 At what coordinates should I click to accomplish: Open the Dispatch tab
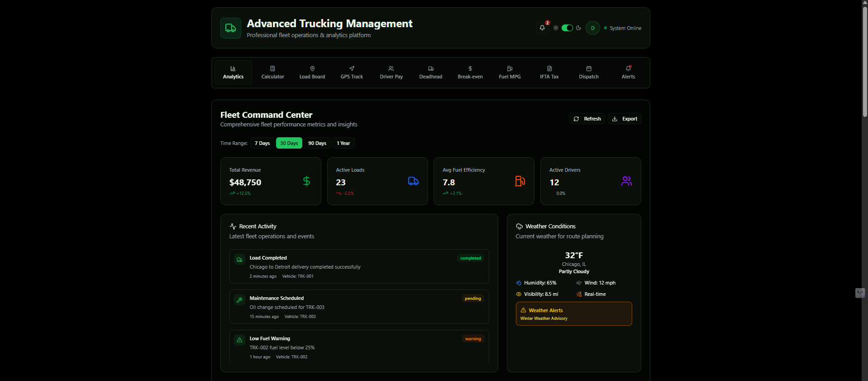pos(589,72)
